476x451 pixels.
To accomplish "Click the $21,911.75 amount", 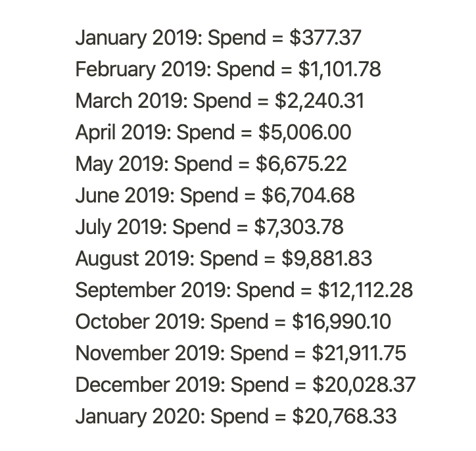I will click(x=359, y=353).
